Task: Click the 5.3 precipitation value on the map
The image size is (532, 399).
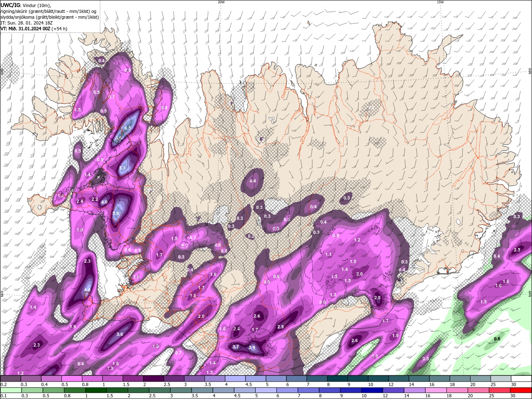Action: 122,168
